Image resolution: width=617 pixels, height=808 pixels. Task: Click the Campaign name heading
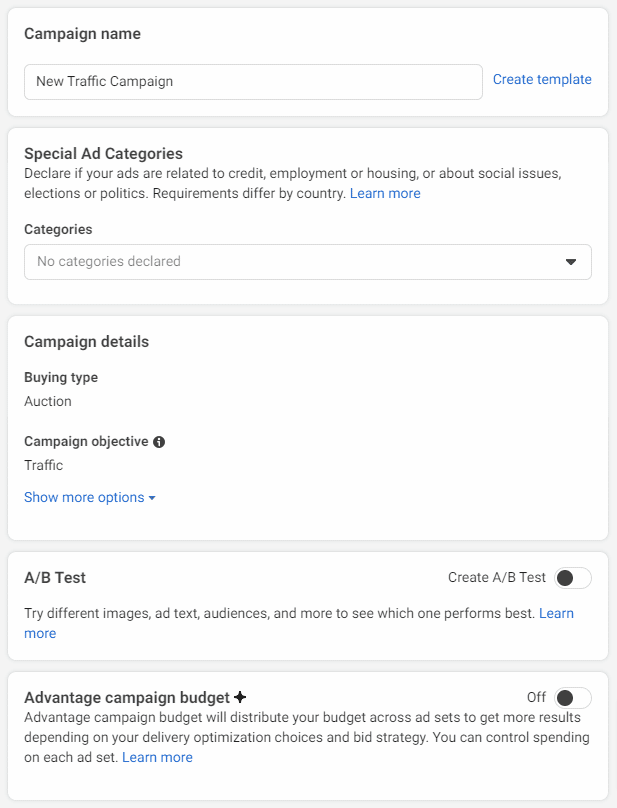[x=82, y=33]
